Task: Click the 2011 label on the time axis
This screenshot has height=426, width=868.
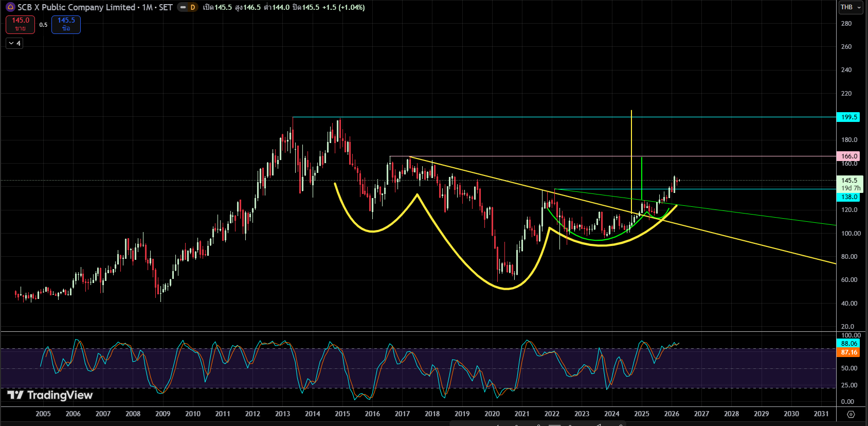Action: 223,414
